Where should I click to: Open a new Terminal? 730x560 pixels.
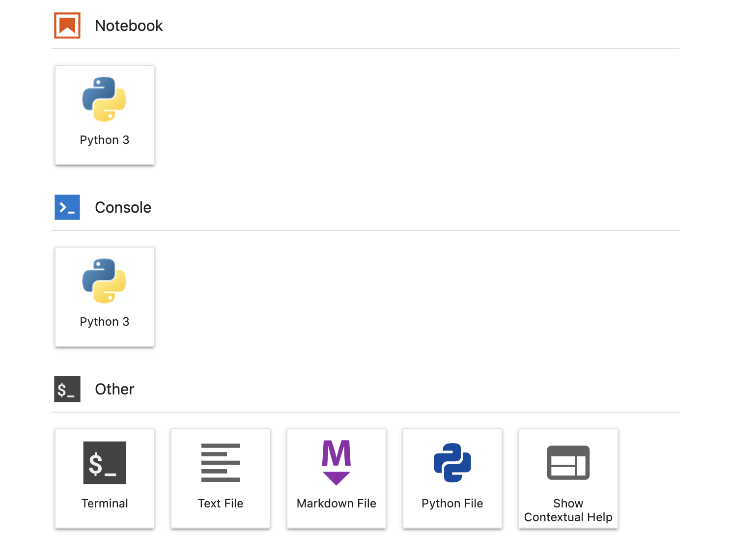click(x=105, y=478)
